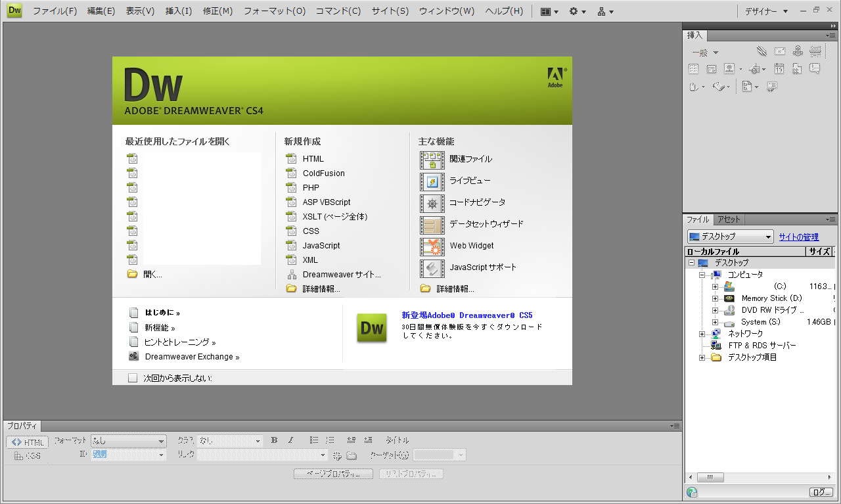Open the デスクトップ site dropdown
Viewport: 841px width, 504px height.
tap(731, 237)
